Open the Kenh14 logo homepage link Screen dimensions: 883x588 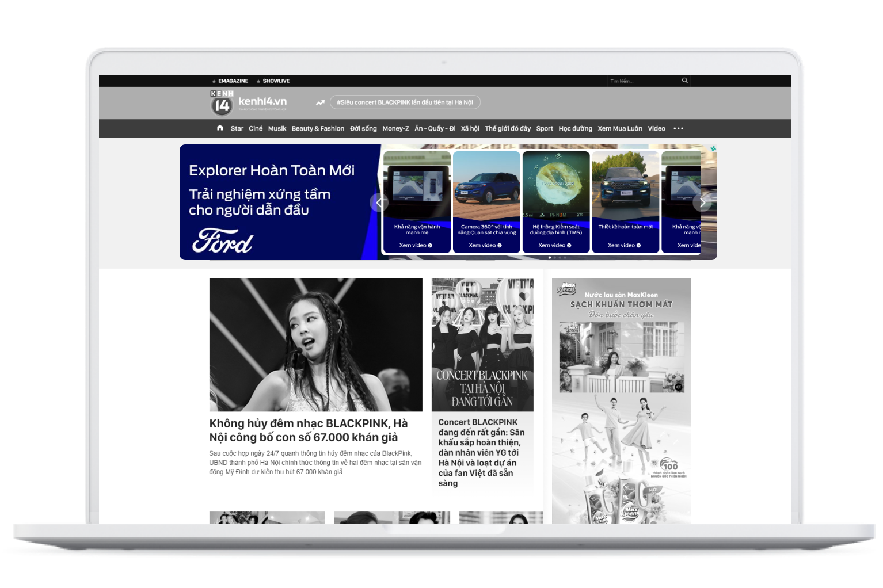point(249,102)
